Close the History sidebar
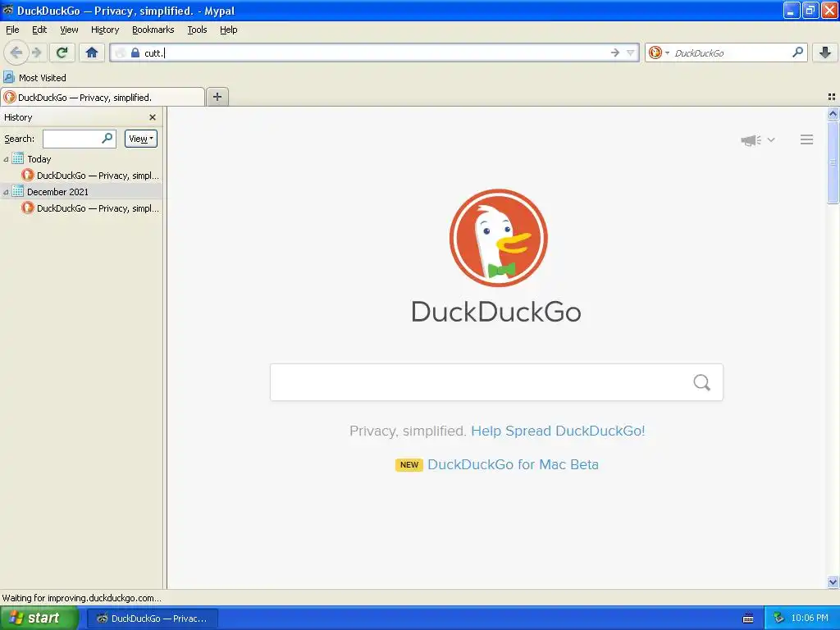The height and width of the screenshot is (630, 840). click(153, 117)
